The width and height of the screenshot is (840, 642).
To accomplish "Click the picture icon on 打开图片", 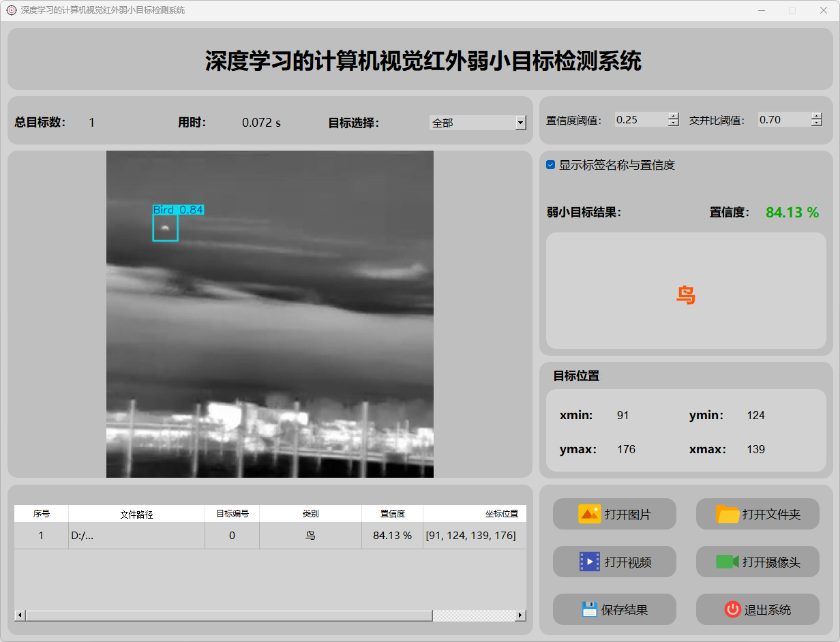I will 589,514.
